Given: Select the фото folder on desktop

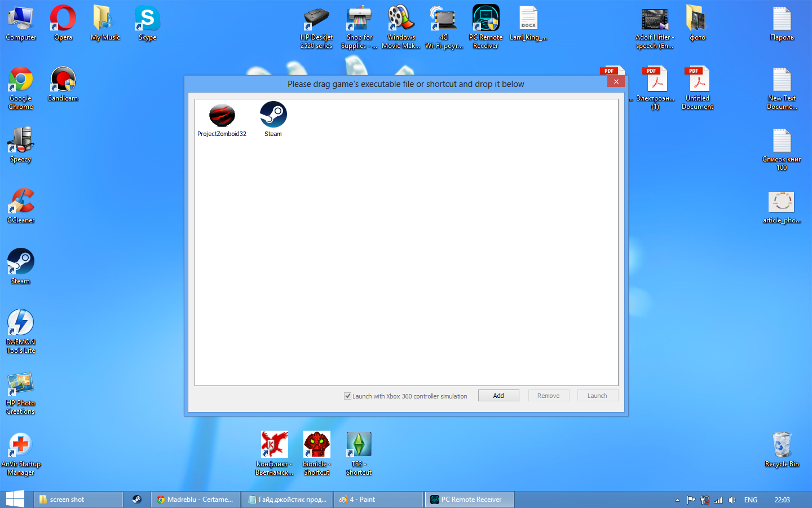Looking at the screenshot, I should pyautogui.click(x=698, y=24).
